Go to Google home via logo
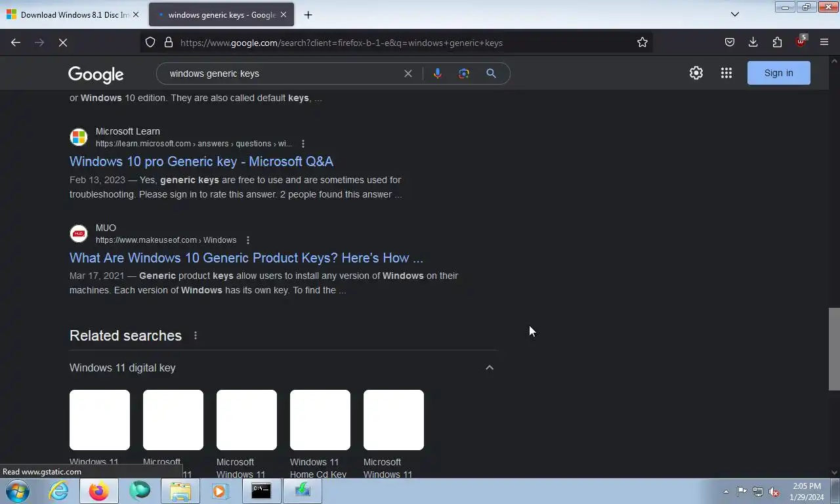 96,74
